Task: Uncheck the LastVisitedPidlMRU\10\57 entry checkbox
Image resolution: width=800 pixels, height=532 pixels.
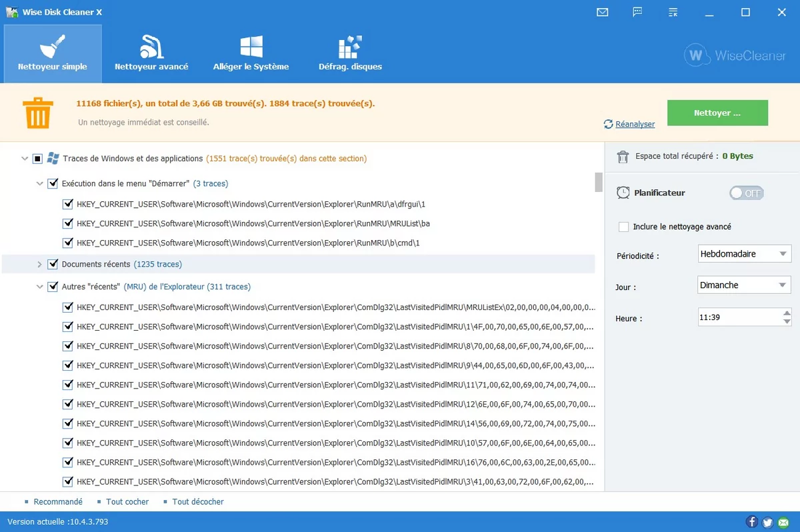Action: coord(67,443)
